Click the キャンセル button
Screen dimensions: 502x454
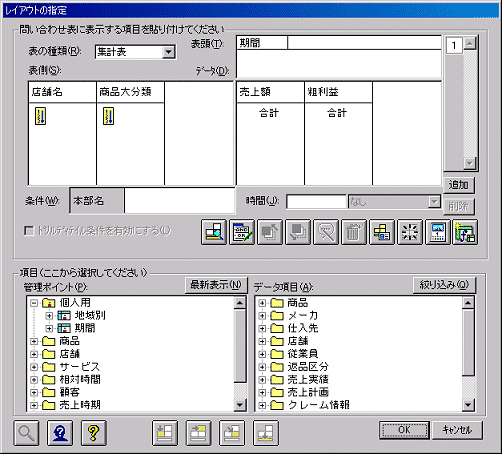(457, 430)
